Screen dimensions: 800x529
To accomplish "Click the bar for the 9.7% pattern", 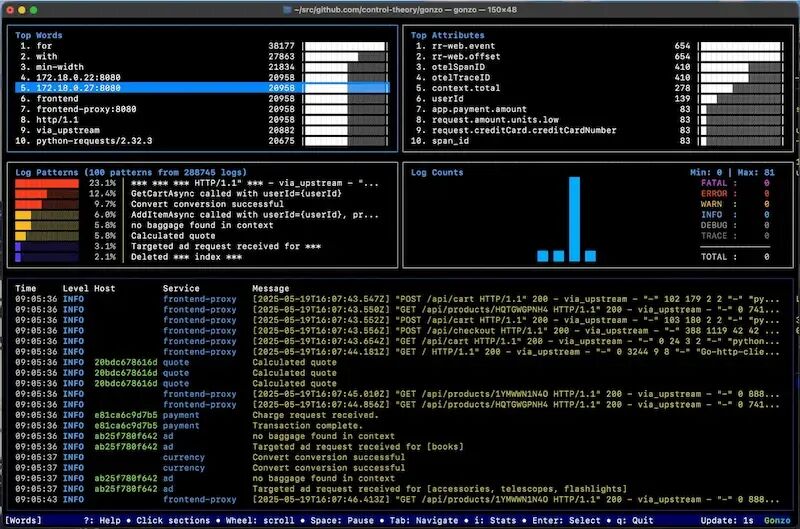I will click(47, 204).
